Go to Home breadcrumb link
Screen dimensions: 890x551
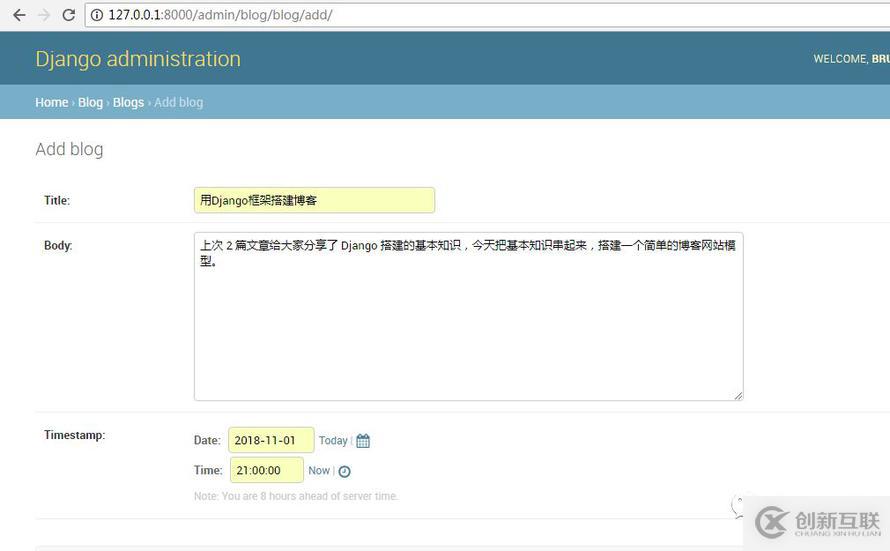click(52, 103)
